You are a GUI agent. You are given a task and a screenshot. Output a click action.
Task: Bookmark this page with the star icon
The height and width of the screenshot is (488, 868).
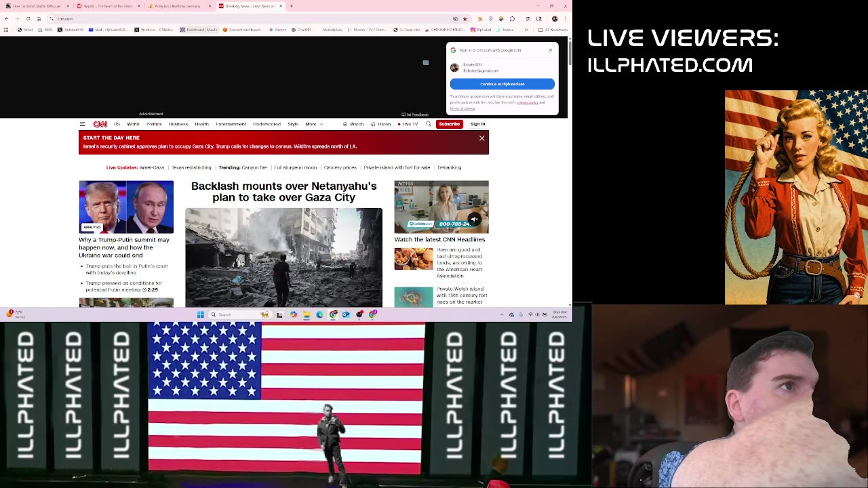pyautogui.click(x=465, y=18)
